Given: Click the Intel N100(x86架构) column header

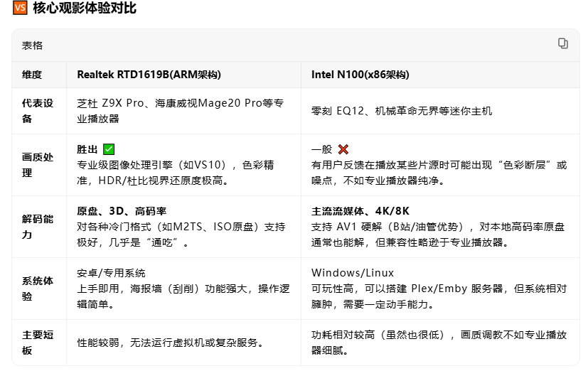Looking at the screenshot, I should [x=360, y=75].
